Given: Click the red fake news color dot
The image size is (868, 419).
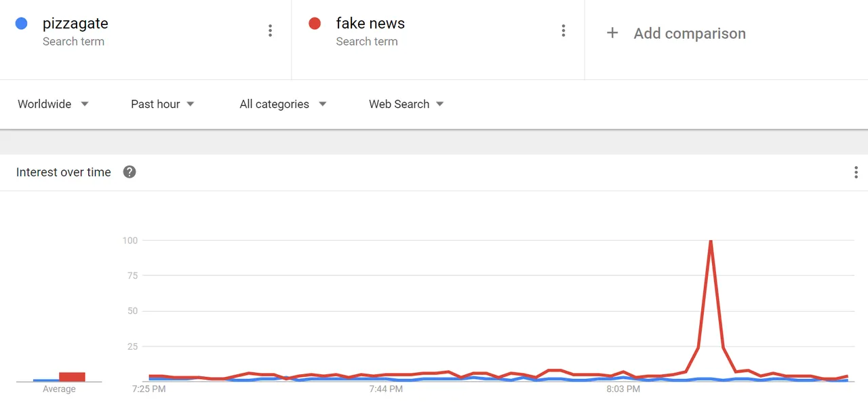Looking at the screenshot, I should [315, 24].
